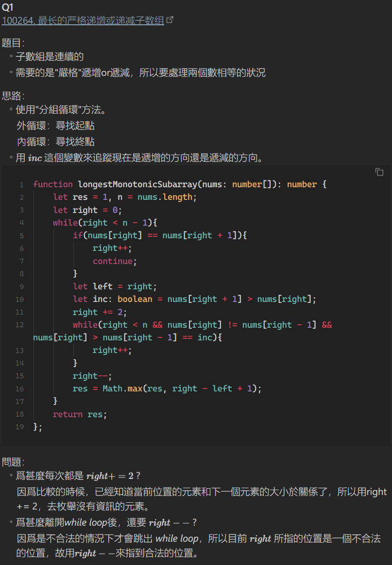Open the 100264 problem title link
392x565 pixels.
[x=83, y=20]
